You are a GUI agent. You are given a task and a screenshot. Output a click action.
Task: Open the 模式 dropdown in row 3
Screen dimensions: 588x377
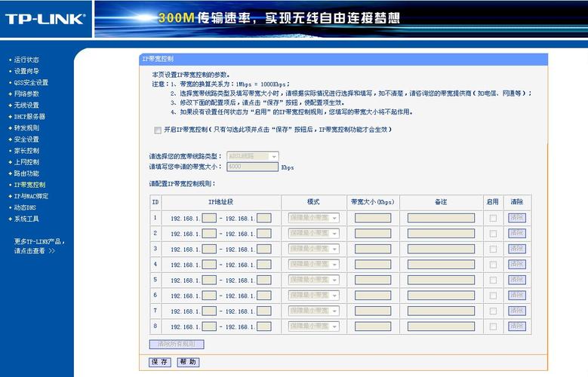313,249
